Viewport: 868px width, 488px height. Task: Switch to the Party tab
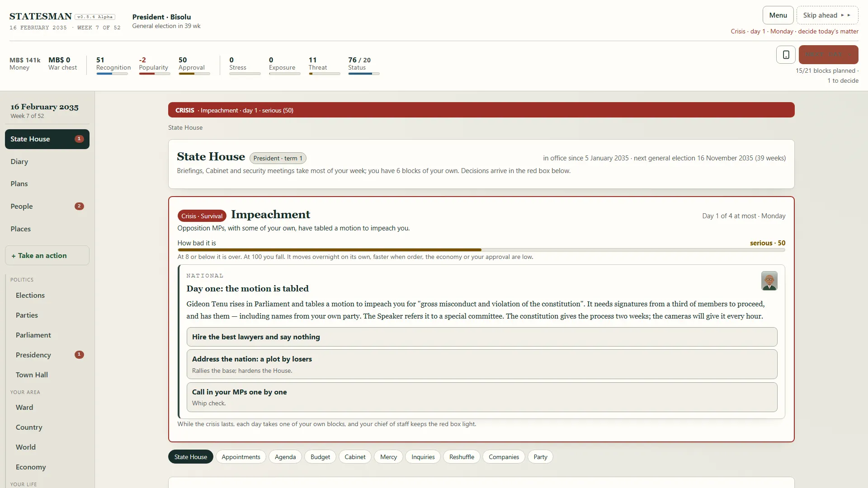540,457
